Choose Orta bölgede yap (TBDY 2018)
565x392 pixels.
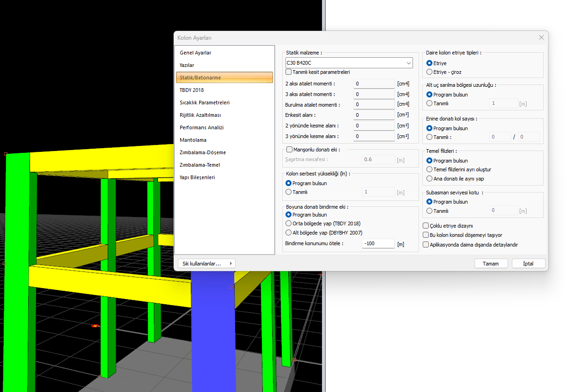tap(289, 223)
